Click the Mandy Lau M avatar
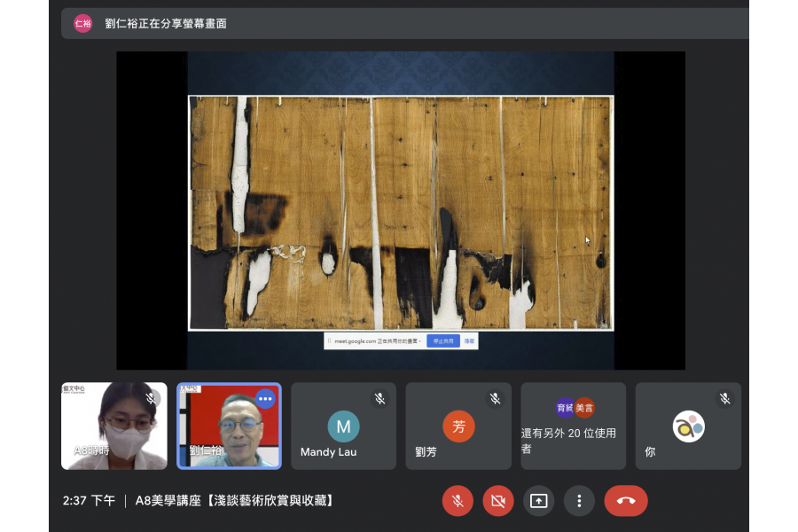798x532 pixels. [x=343, y=426]
